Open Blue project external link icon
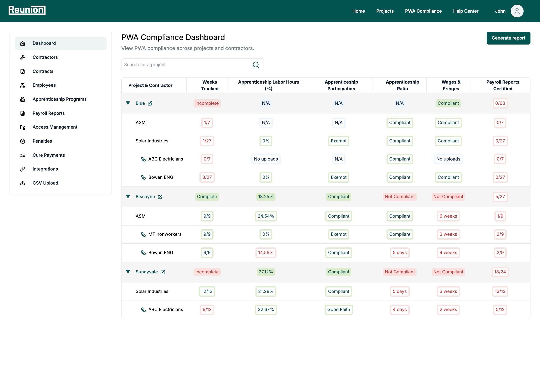The height and width of the screenshot is (392, 540). point(150,103)
